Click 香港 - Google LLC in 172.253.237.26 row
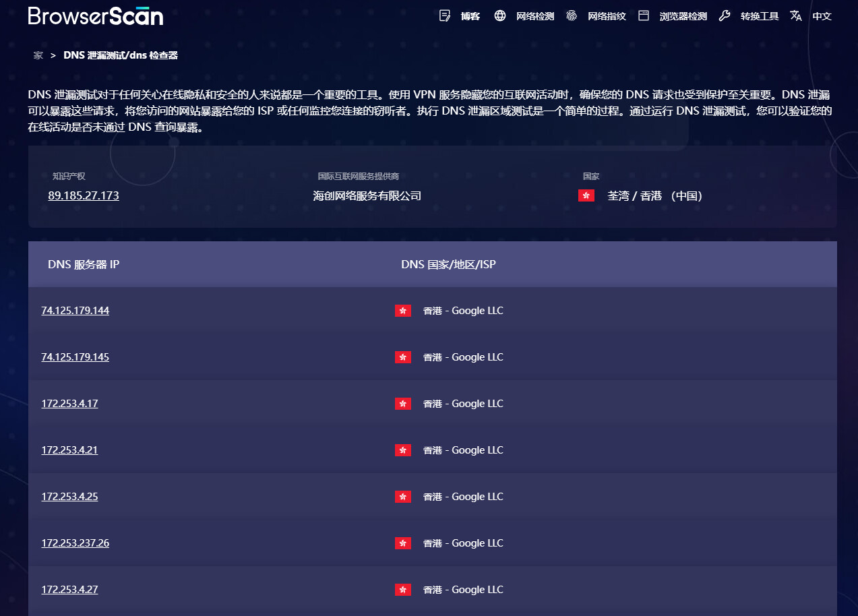Image resolution: width=858 pixels, height=616 pixels. tap(463, 543)
